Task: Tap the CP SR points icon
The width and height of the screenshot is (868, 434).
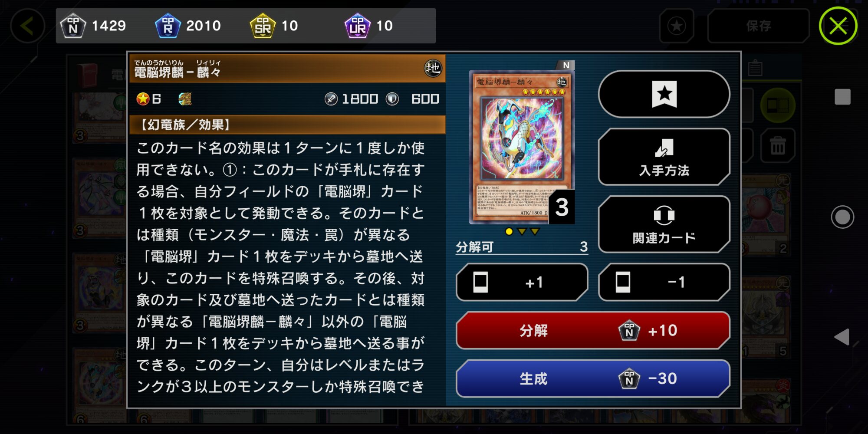Action: tap(263, 26)
